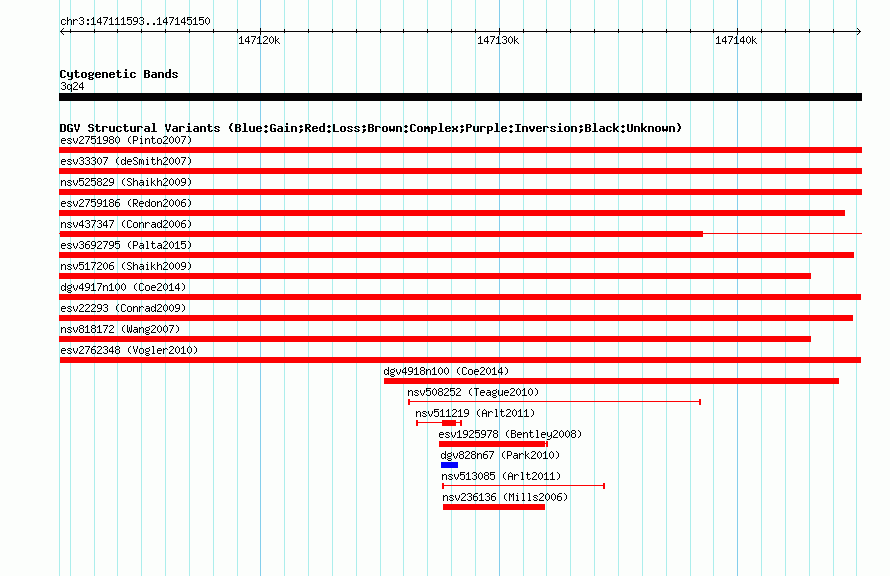Select the thin red line of nsv513085
The width and height of the screenshot is (890, 576).
523,486
